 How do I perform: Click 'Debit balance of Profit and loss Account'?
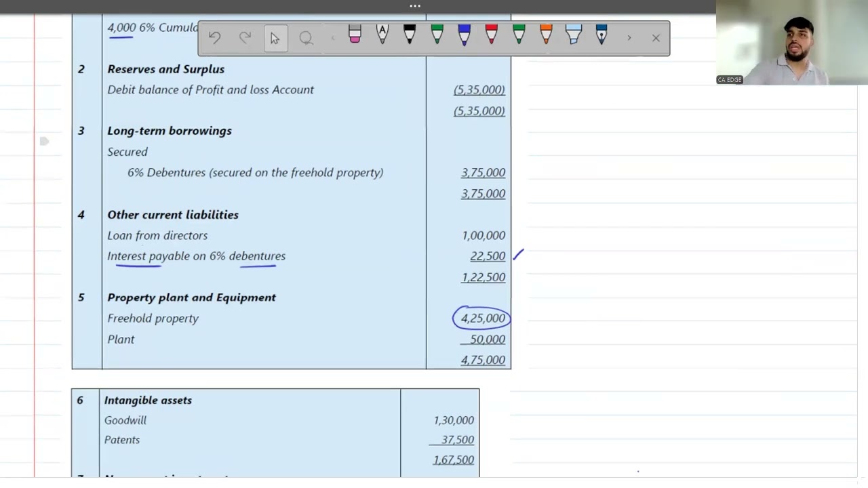[210, 89]
